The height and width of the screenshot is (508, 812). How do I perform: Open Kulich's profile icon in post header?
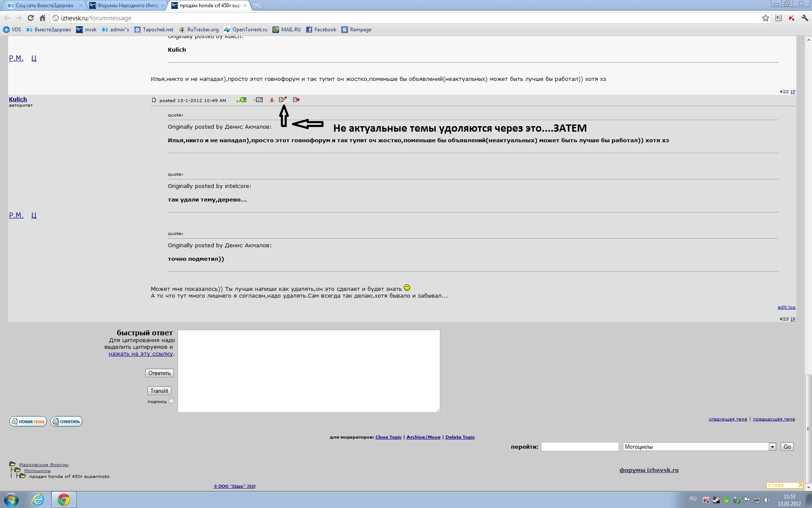click(241, 100)
